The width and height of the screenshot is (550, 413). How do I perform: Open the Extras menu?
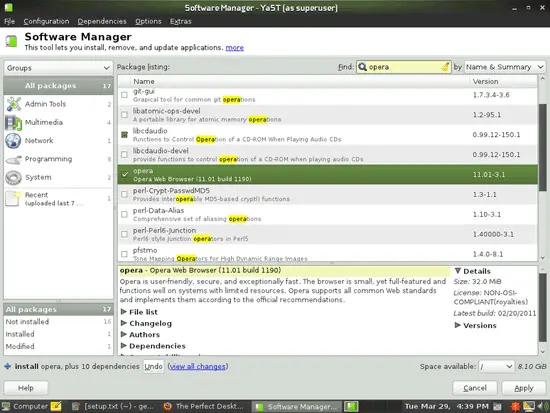(x=181, y=21)
